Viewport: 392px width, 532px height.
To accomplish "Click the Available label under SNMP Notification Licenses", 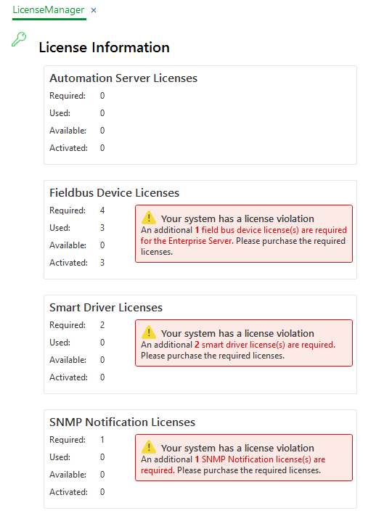I will coord(68,475).
